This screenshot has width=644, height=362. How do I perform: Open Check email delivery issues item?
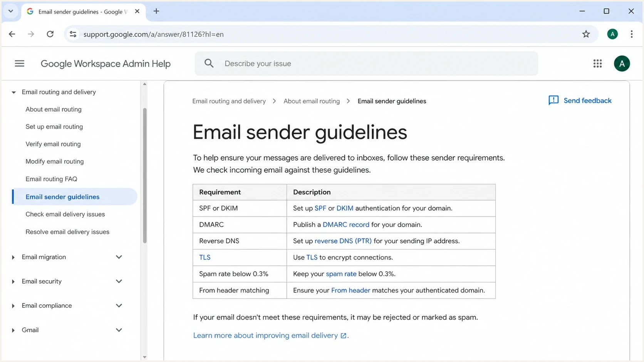point(65,214)
